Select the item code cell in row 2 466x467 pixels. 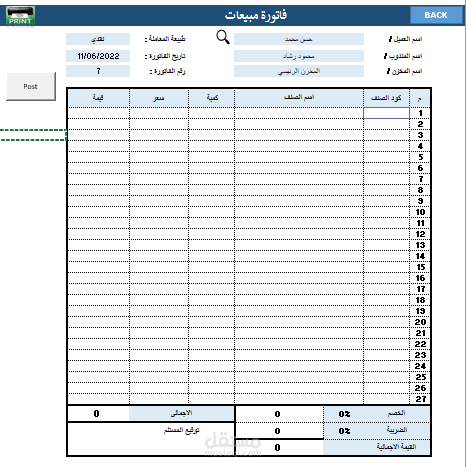click(386, 124)
